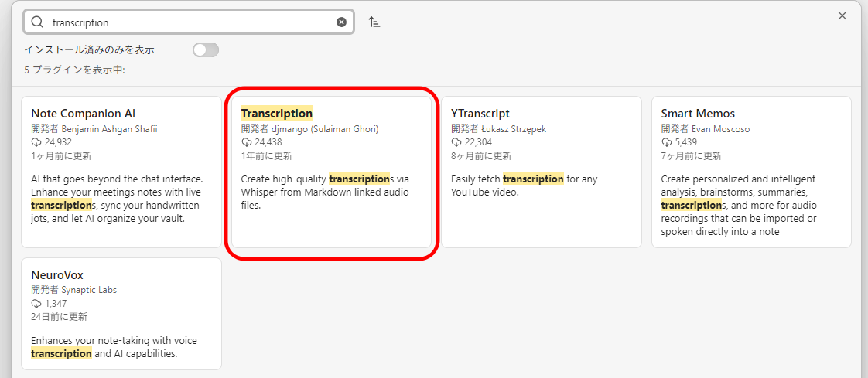Click the Transcription plugin title
Viewport: 868px width, 378px height.
277,114
